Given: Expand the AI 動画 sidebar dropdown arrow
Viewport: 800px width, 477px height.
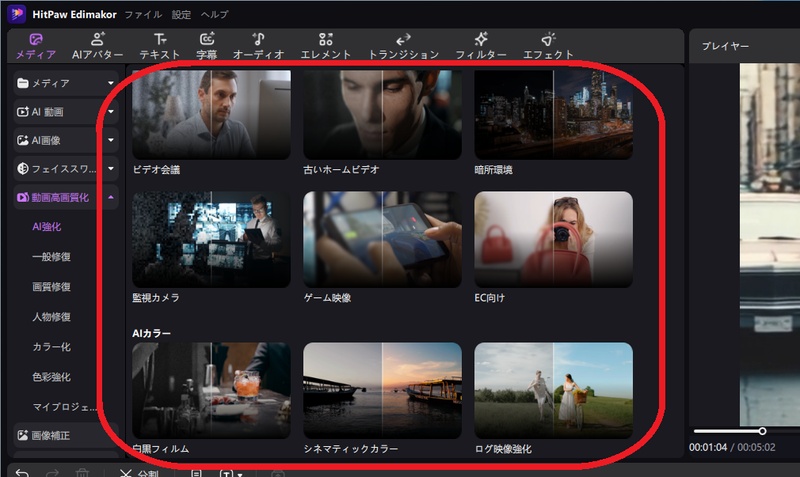Looking at the screenshot, I should (x=111, y=112).
